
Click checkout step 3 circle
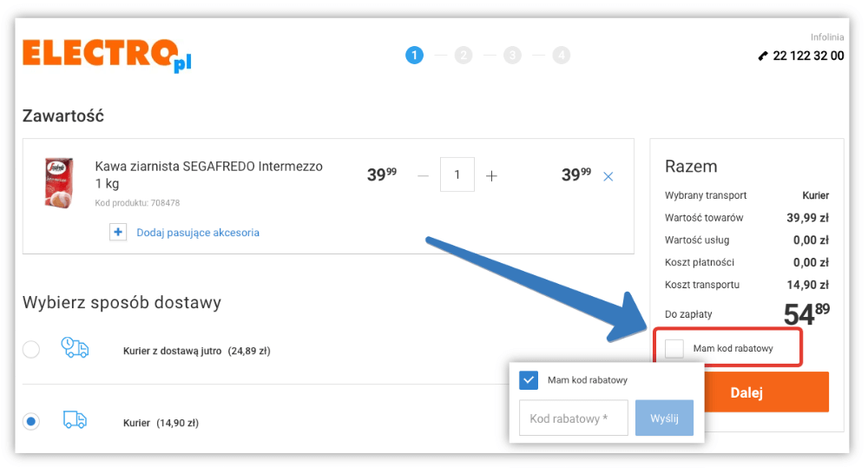coord(513,56)
